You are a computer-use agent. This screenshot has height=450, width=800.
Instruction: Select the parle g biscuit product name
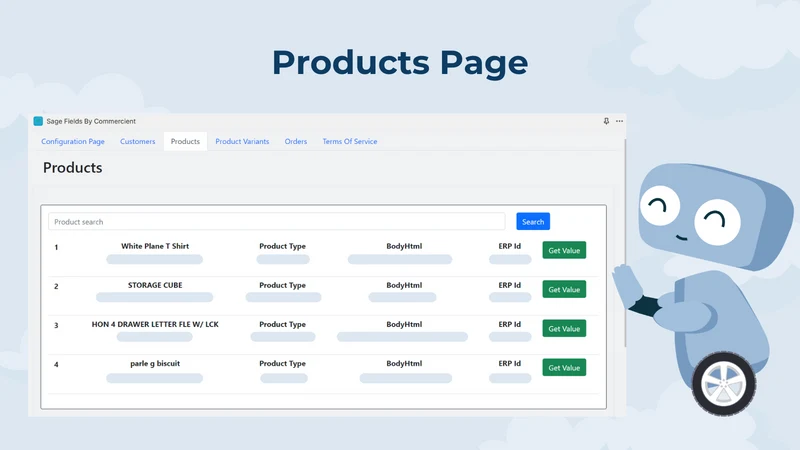pos(155,364)
